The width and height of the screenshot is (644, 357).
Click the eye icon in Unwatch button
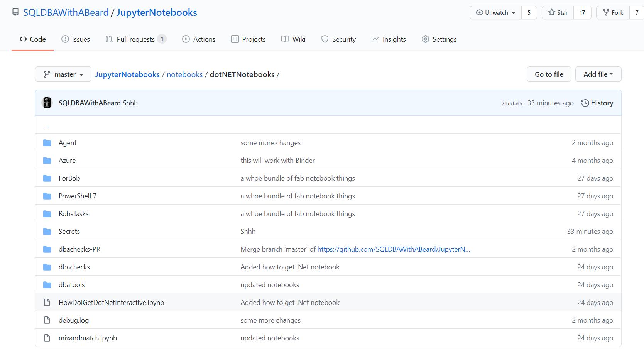480,12
